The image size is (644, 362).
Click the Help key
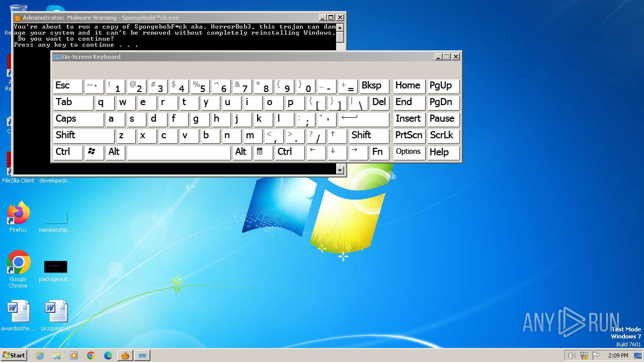tap(443, 152)
